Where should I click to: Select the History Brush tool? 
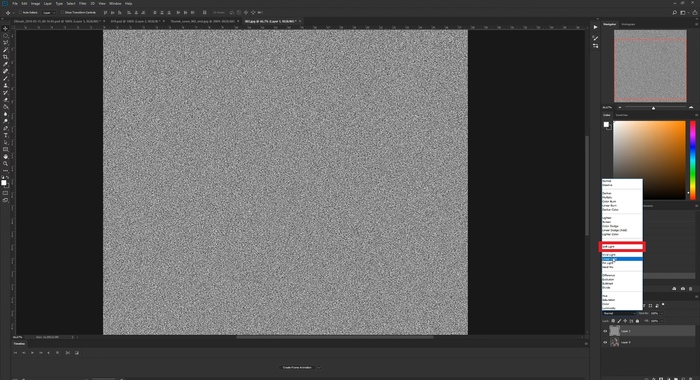tap(5, 93)
